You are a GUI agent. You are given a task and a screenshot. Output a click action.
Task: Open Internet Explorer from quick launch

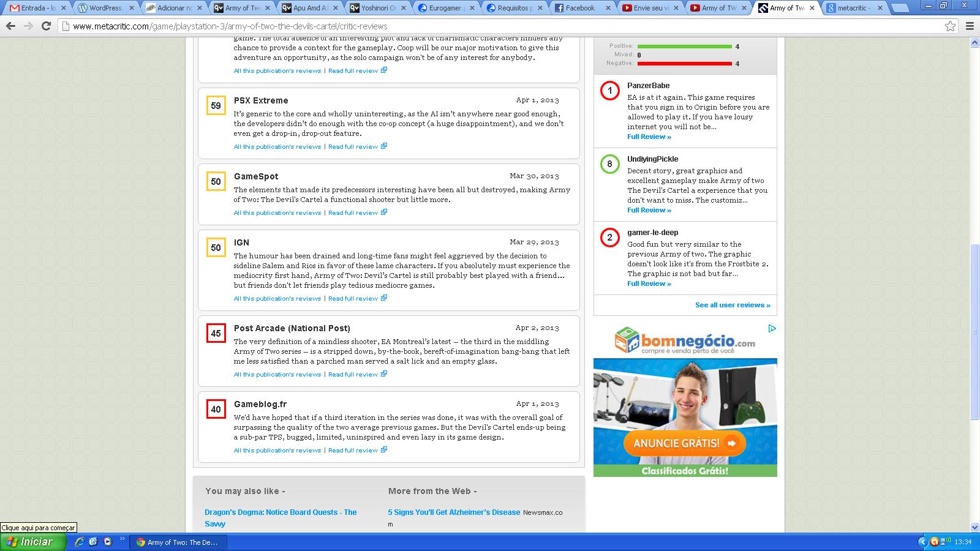(80, 542)
